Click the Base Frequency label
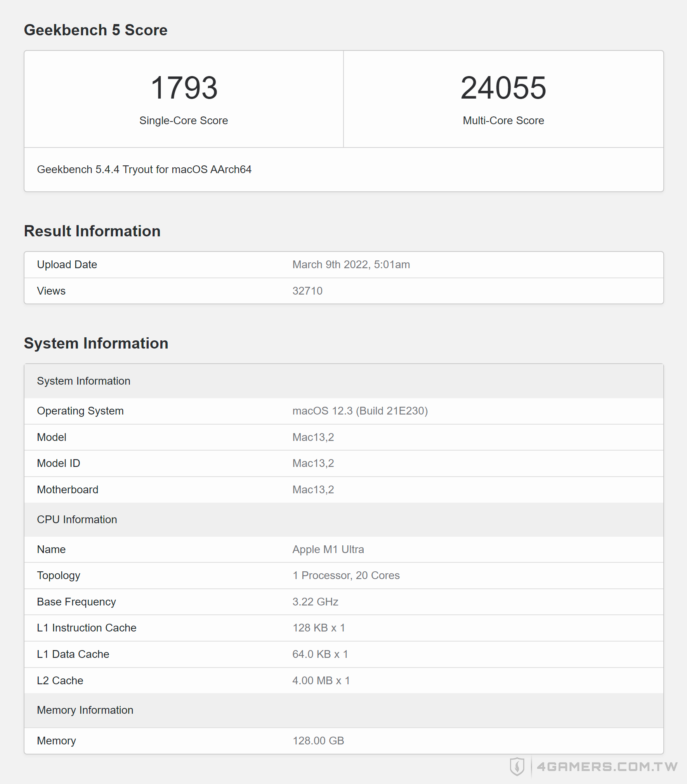 pyautogui.click(x=76, y=602)
